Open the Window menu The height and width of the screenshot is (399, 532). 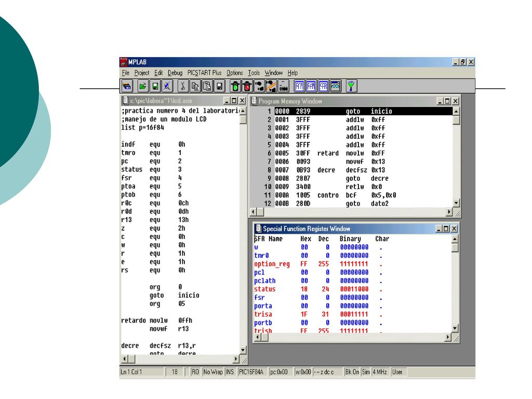pyautogui.click(x=273, y=73)
